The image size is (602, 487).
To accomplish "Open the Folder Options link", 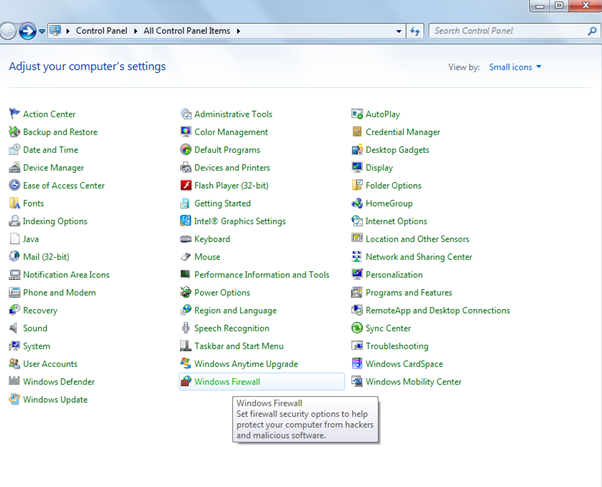I will point(394,186).
